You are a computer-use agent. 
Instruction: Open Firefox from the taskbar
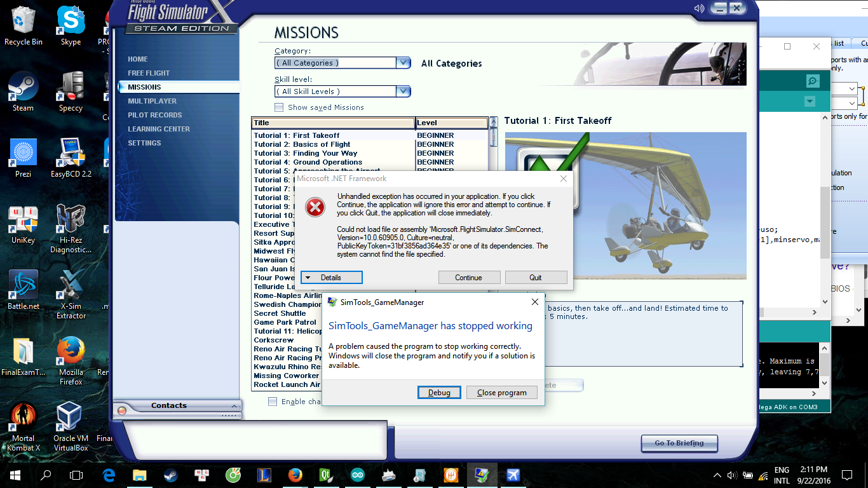(x=295, y=475)
